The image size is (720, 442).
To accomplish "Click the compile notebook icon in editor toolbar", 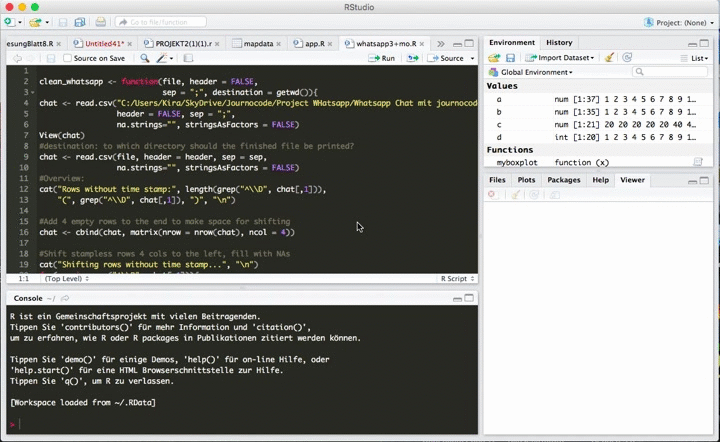I will [187, 58].
